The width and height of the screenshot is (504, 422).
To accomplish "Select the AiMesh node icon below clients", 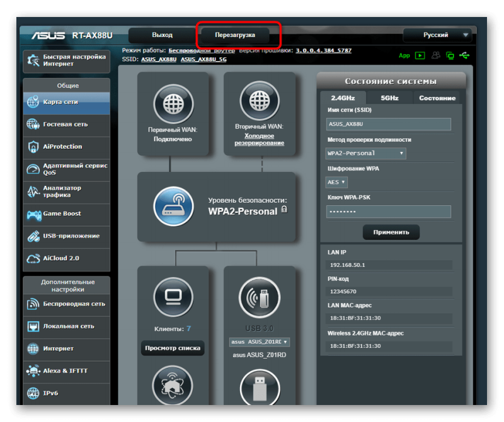I will pos(173,385).
